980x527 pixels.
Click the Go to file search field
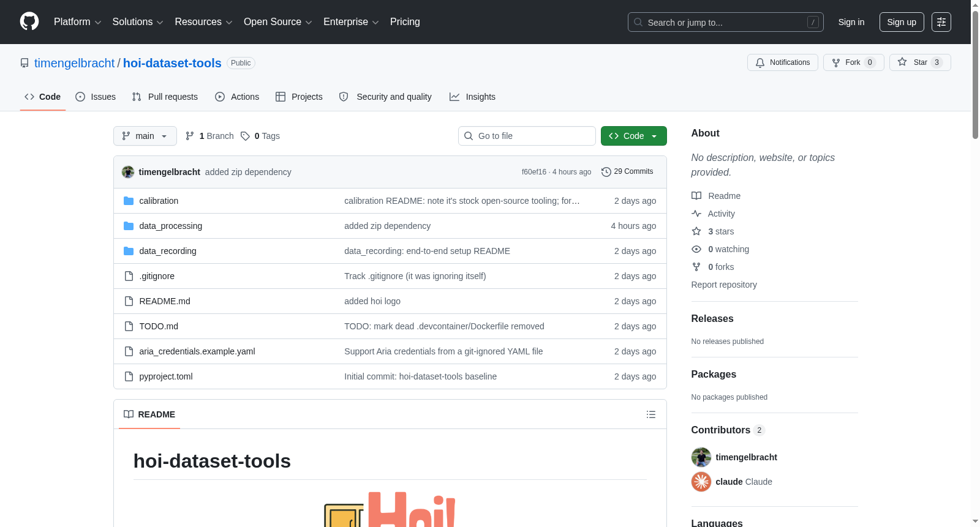[527, 136]
